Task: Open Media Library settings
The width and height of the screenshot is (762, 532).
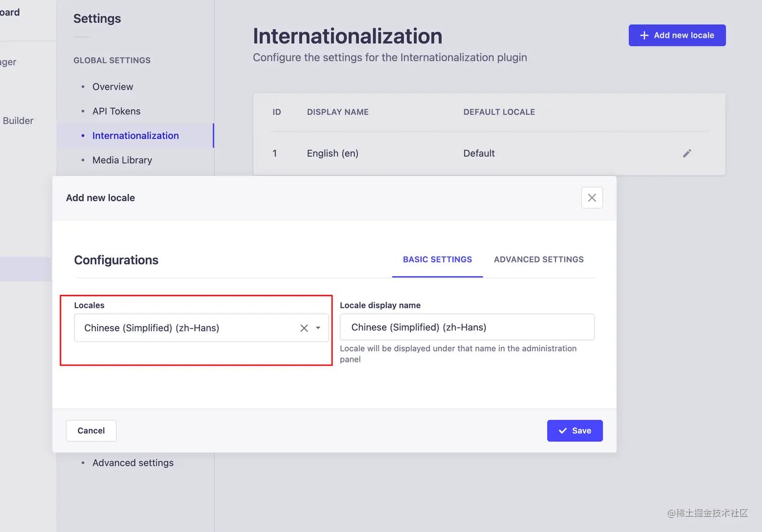Action: 122,160
